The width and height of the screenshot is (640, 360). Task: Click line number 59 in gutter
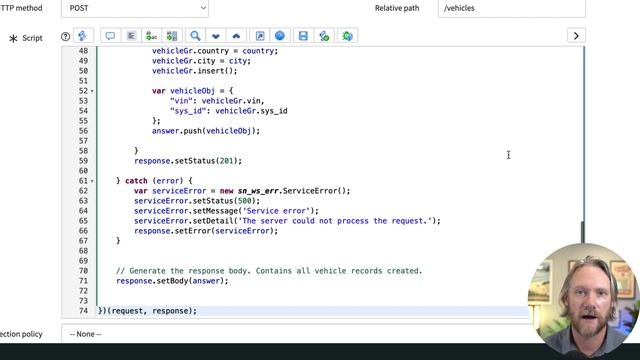click(83, 161)
